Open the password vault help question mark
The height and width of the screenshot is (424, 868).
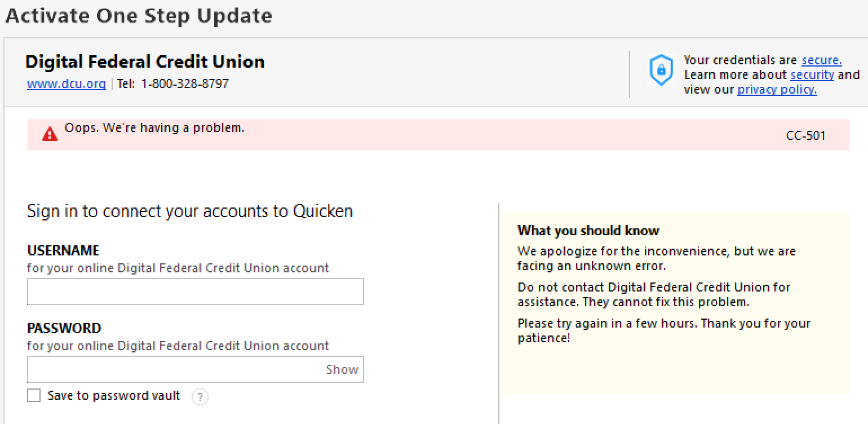coord(200,397)
